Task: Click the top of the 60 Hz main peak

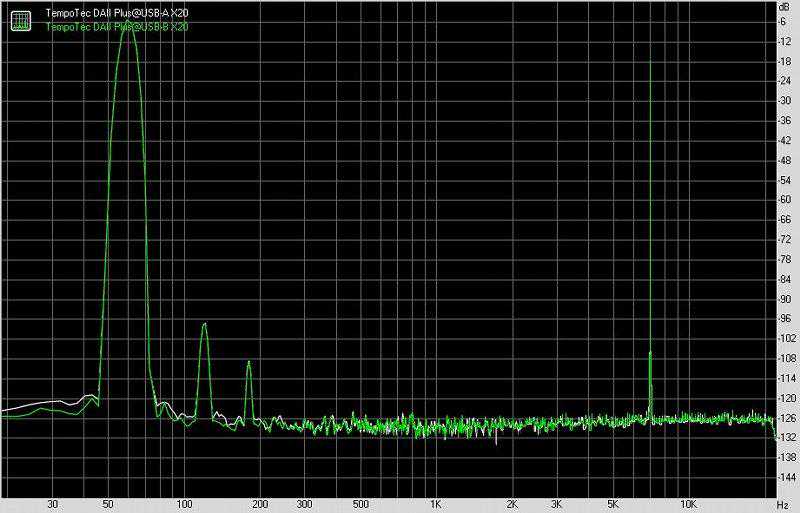Action: click(x=126, y=30)
